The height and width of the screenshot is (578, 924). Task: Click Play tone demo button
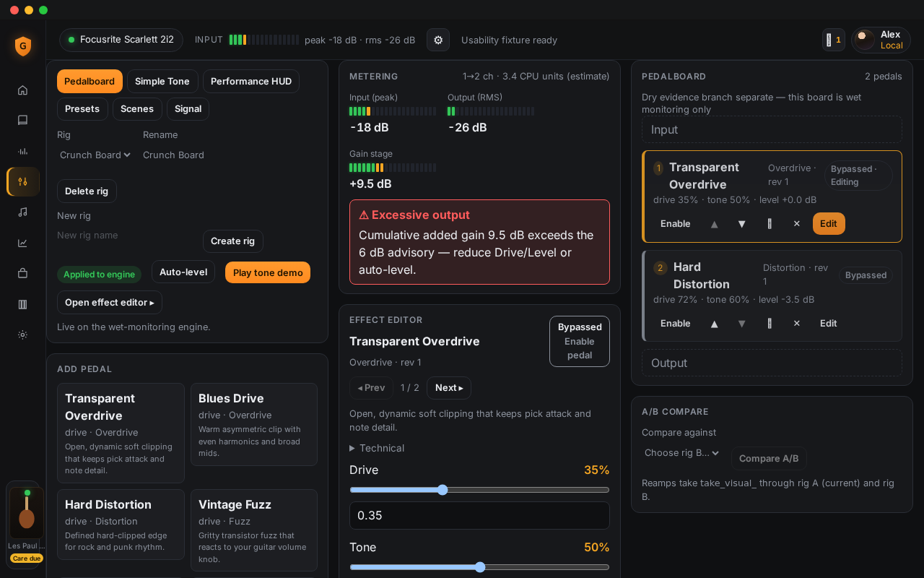click(268, 272)
